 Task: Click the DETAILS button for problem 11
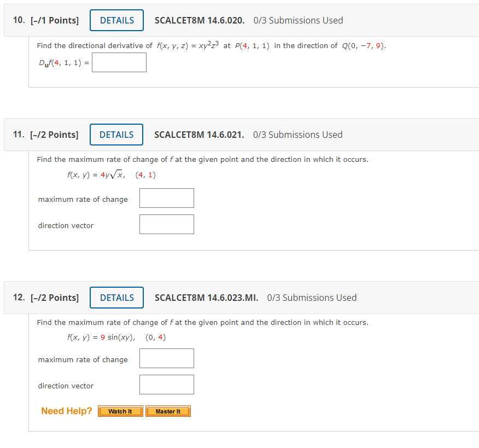pyautogui.click(x=116, y=134)
